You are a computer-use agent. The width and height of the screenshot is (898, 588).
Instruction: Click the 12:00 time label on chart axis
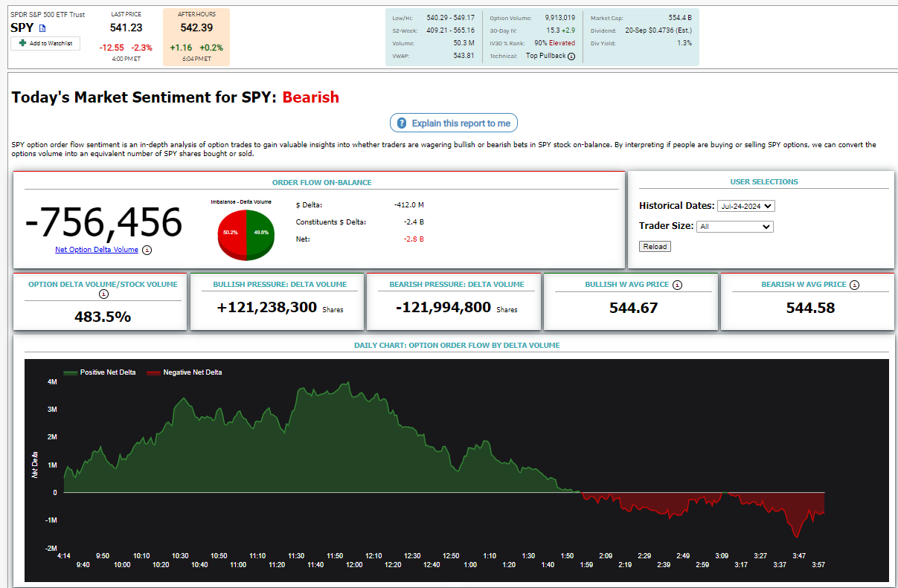(x=355, y=565)
